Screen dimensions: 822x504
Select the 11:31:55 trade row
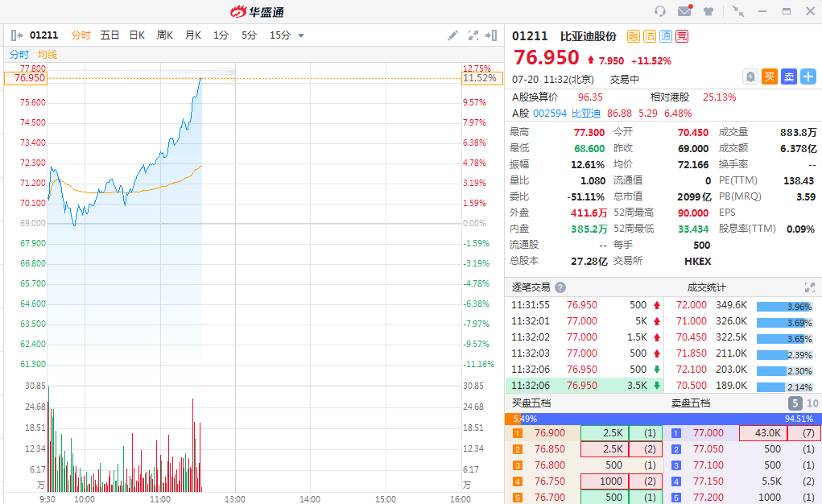tap(584, 305)
